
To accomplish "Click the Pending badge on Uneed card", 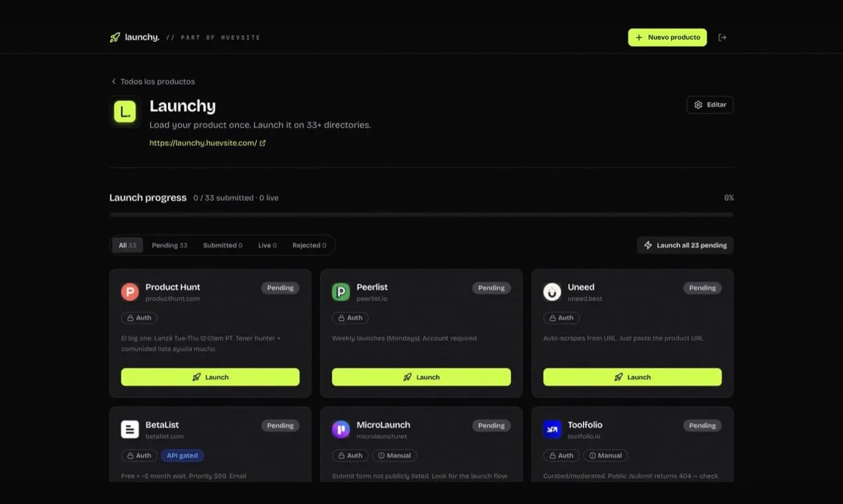I will pyautogui.click(x=702, y=288).
